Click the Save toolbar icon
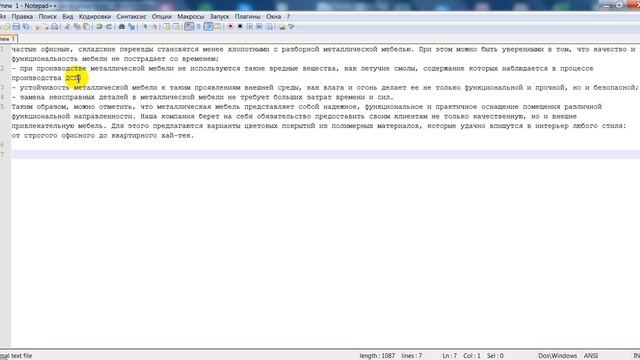 (x=16, y=27)
